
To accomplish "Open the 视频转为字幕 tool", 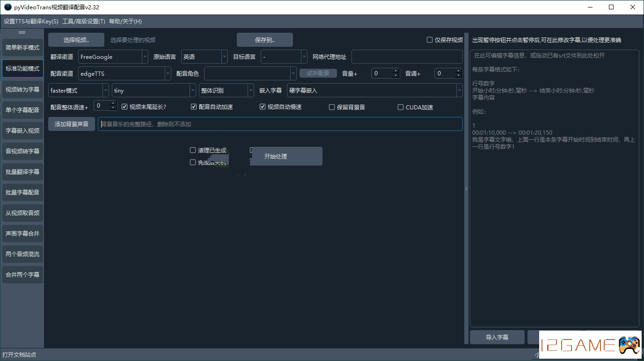I will 22,89.
